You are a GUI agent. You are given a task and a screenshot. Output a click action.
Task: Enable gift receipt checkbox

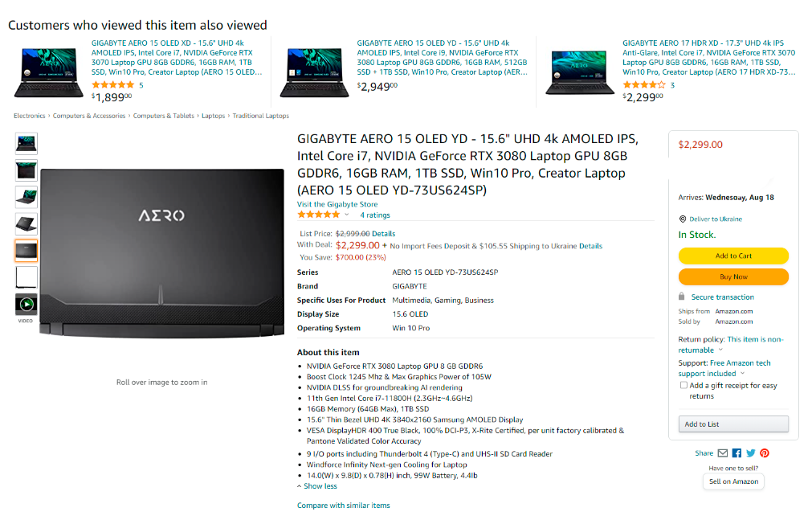683,386
